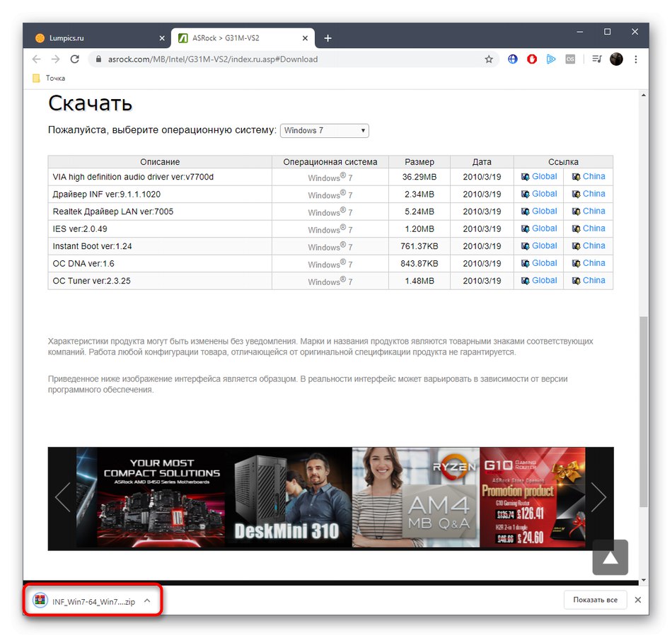Select the Описание column header
The width and height of the screenshot is (672, 638).
[x=160, y=162]
